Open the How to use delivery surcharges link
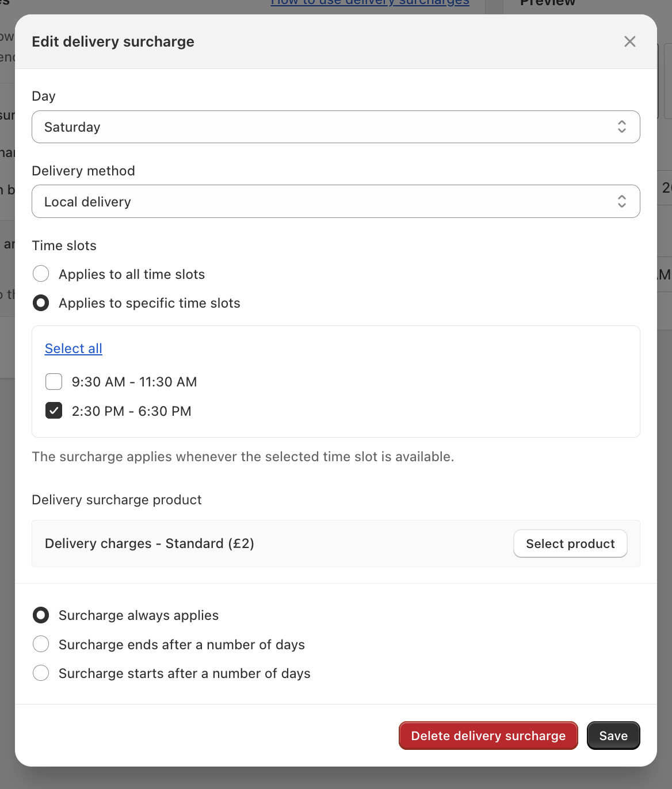The width and height of the screenshot is (672, 789). coord(370,3)
